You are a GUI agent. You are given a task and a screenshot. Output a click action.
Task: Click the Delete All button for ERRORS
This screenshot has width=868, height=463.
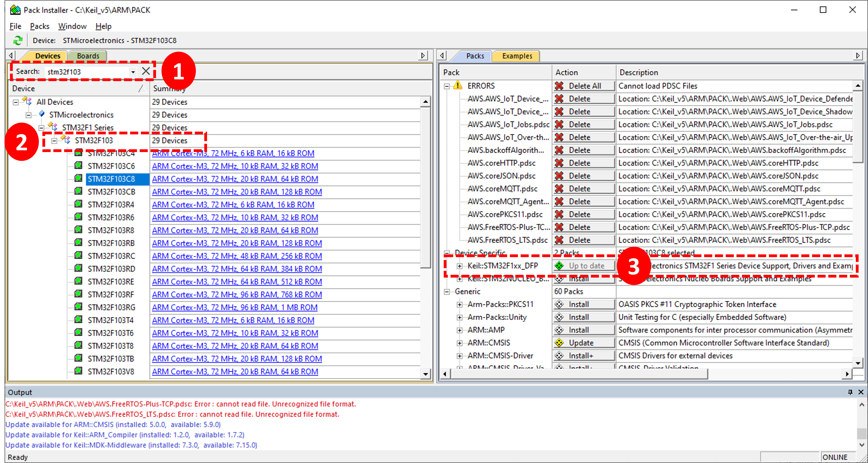[584, 86]
